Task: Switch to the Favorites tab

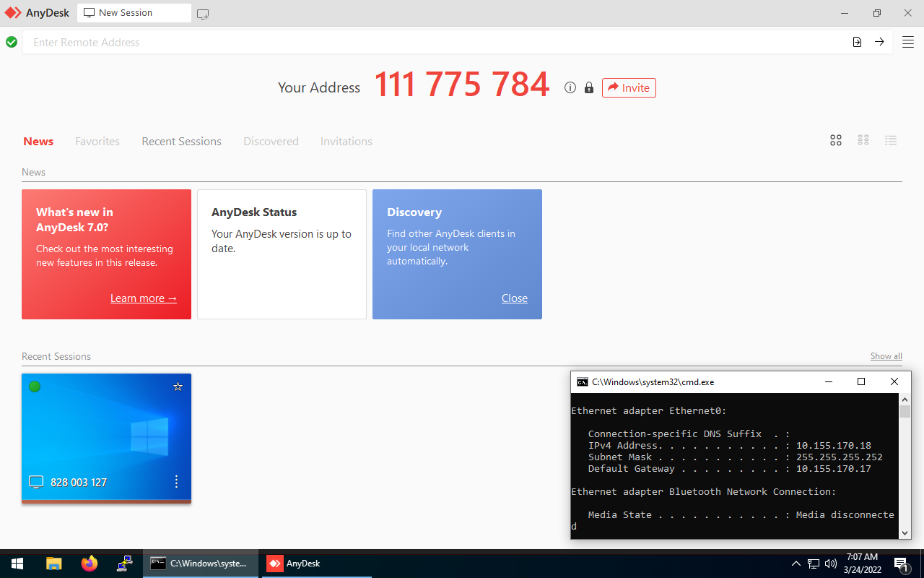Action: [97, 141]
